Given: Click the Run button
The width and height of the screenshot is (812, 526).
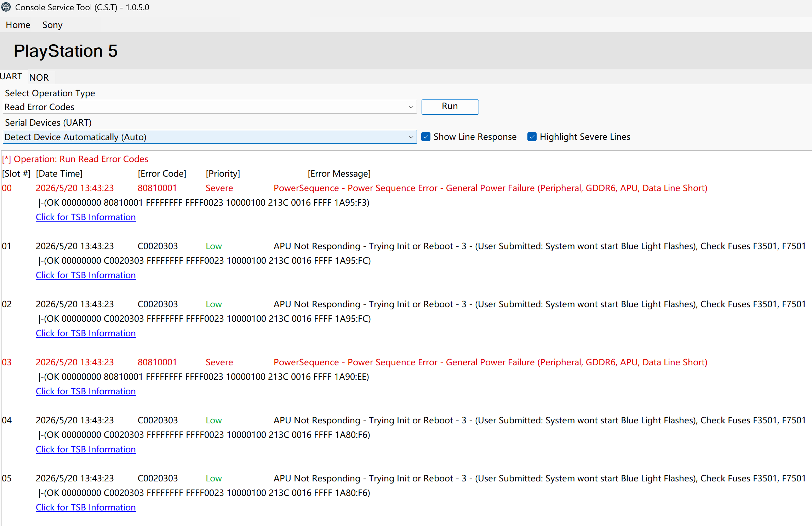Looking at the screenshot, I should point(450,107).
